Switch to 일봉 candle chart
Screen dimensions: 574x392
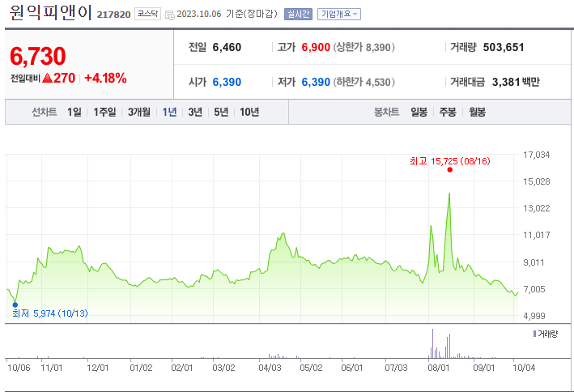pos(419,112)
